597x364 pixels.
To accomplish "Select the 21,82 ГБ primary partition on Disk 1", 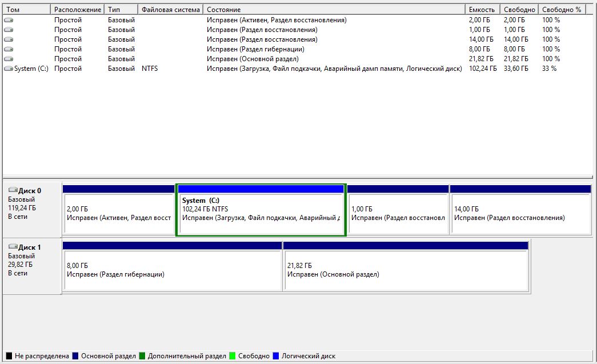I will pos(406,270).
